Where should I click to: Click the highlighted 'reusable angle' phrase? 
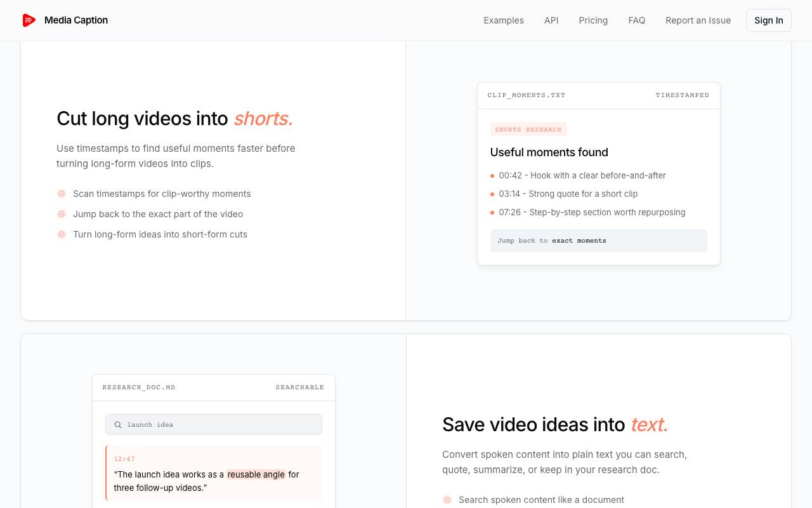click(x=256, y=474)
